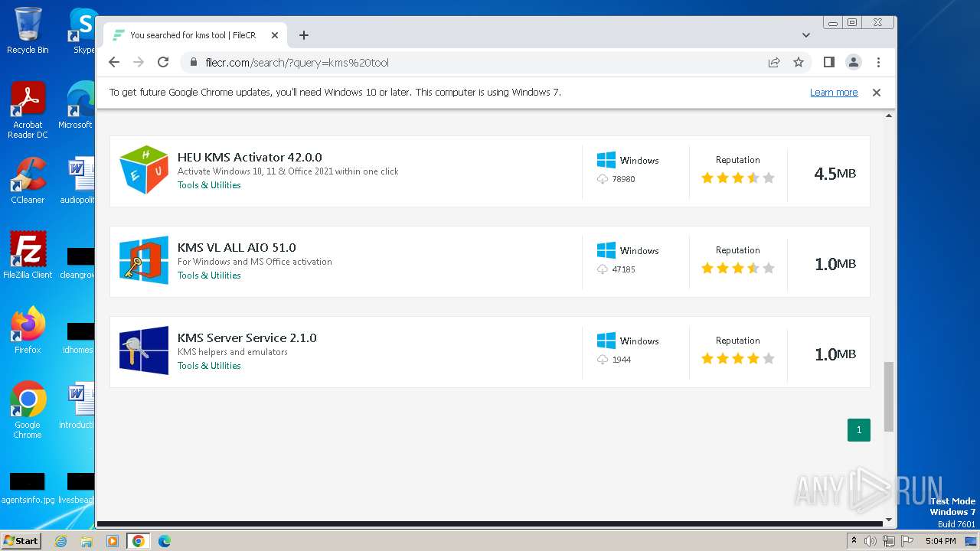The height and width of the screenshot is (551, 980).
Task: Open Microsoft Edge from the taskbar
Action: (164, 541)
